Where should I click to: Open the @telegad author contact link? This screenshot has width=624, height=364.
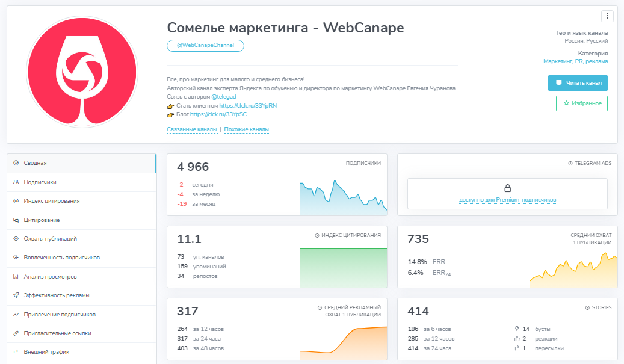224,97
